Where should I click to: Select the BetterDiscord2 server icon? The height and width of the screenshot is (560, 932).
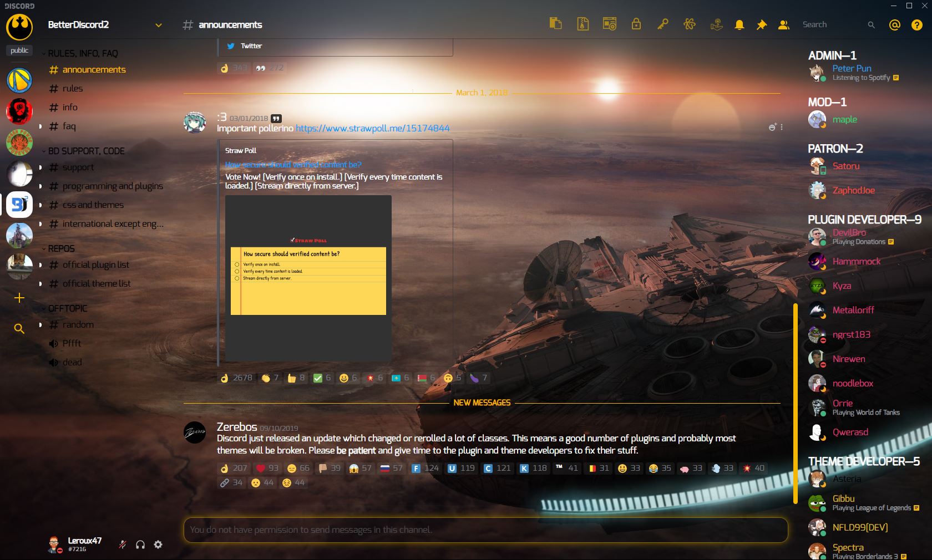[x=19, y=205]
